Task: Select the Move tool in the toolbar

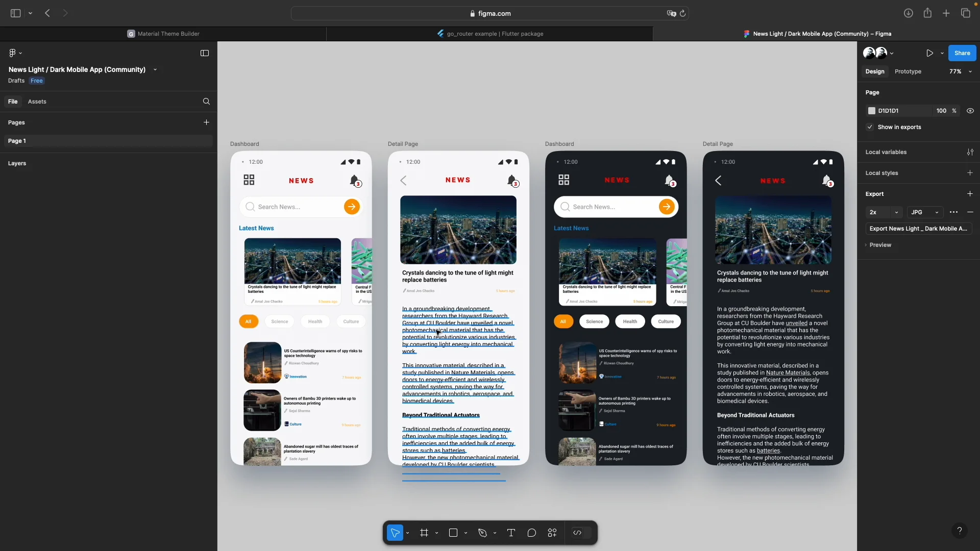Action: click(395, 533)
